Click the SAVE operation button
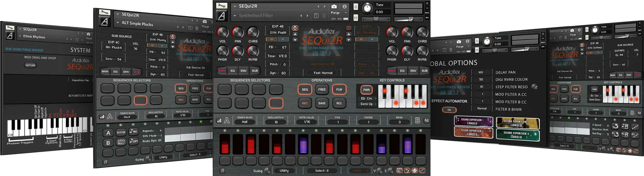The width and height of the screenshot is (644, 176). pyautogui.click(x=322, y=103)
